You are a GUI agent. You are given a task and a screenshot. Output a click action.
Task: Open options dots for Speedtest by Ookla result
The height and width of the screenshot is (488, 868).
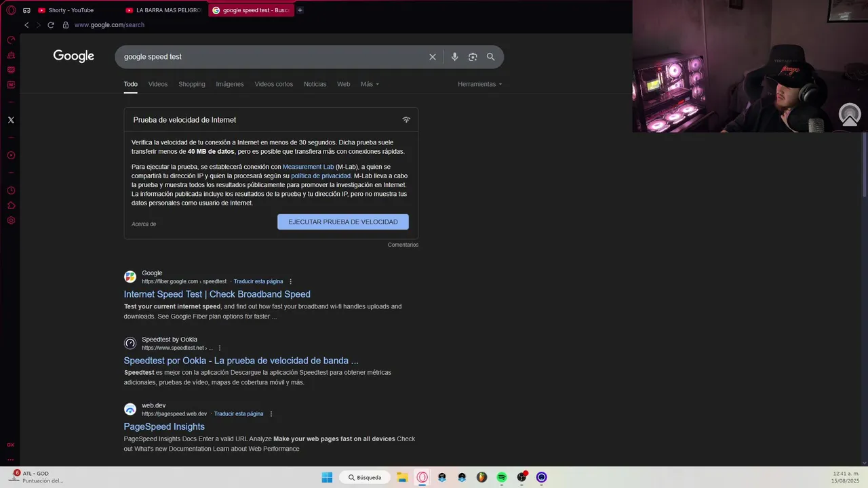coord(219,348)
